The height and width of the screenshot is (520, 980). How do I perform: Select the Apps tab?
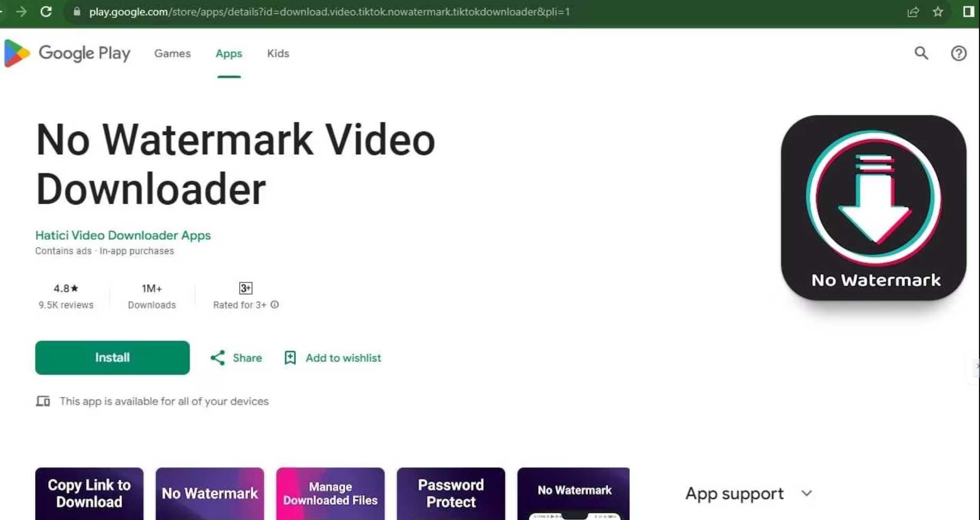[229, 54]
